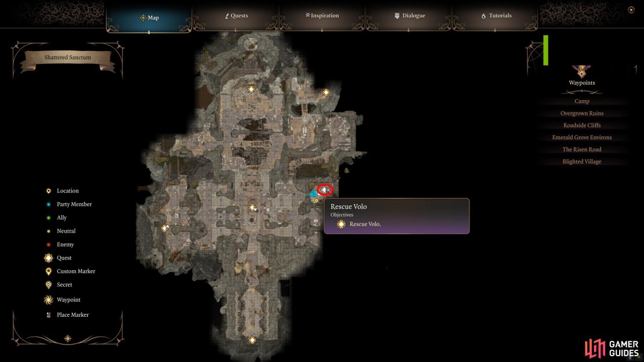Click the Rescue Volo quest marker on the map
The height and width of the screenshot is (362, 644).
tap(325, 190)
